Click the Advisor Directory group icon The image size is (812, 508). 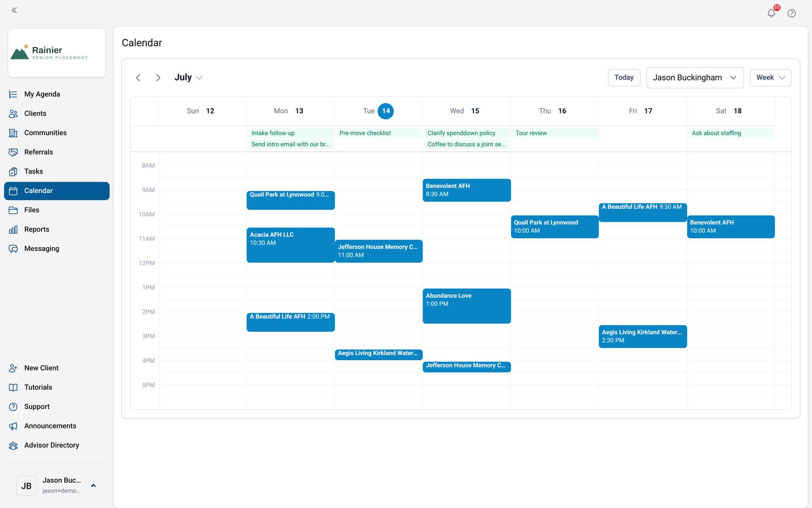tap(13, 445)
